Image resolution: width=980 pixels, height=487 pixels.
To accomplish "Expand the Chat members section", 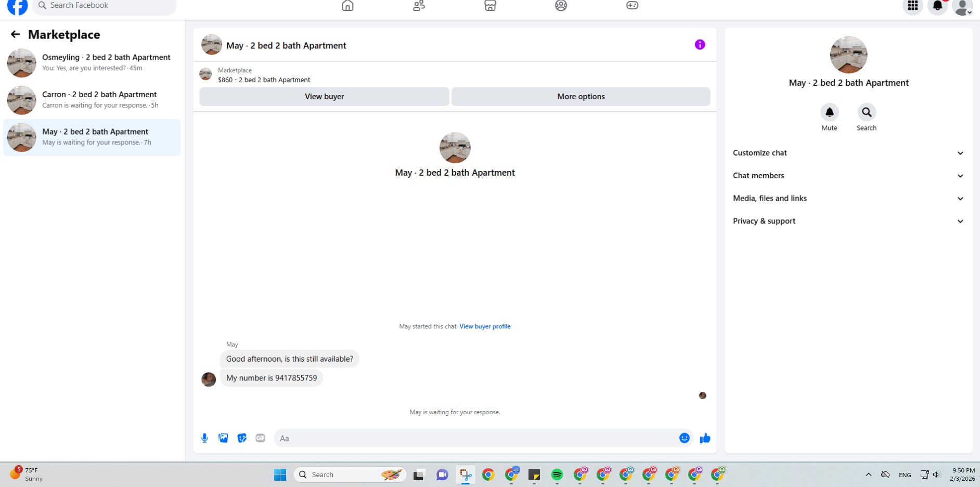I will (x=848, y=176).
